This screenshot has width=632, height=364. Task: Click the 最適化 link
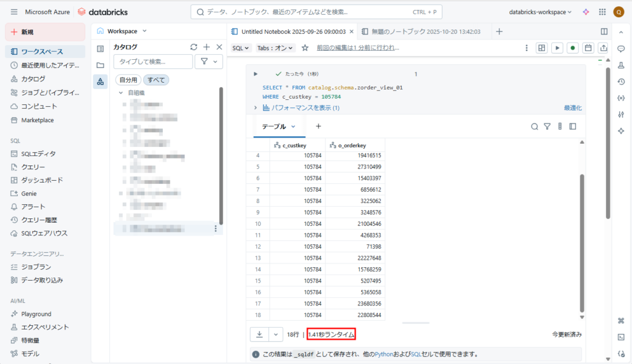coord(572,108)
